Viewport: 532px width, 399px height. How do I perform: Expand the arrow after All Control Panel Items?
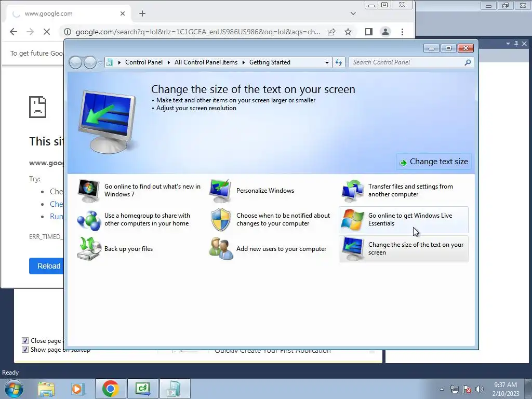pyautogui.click(x=243, y=62)
